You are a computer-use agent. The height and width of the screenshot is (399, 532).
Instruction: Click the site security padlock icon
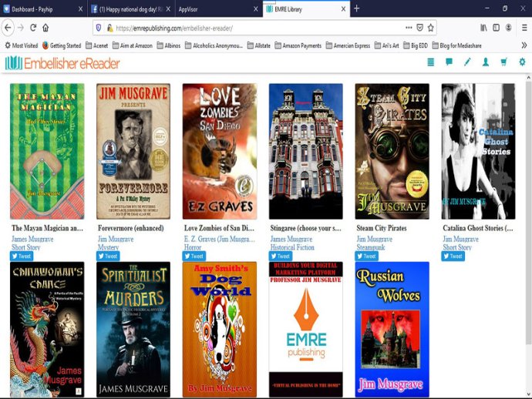tap(109, 28)
